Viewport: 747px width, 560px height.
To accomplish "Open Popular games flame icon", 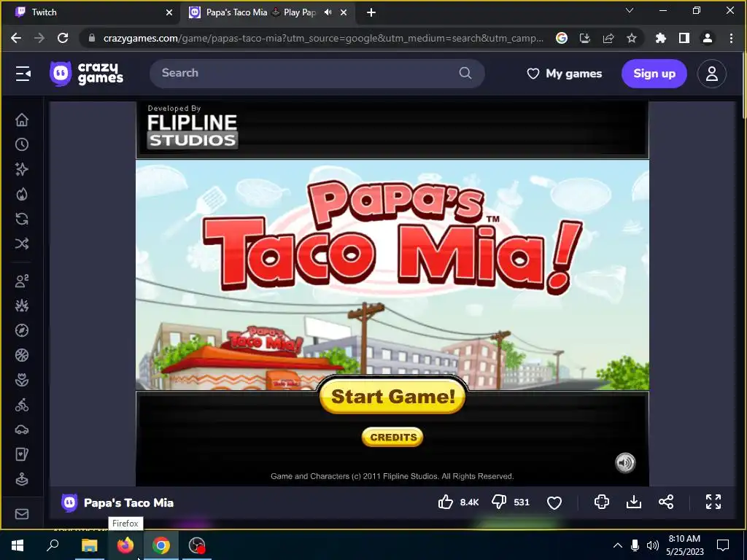I will (22, 194).
